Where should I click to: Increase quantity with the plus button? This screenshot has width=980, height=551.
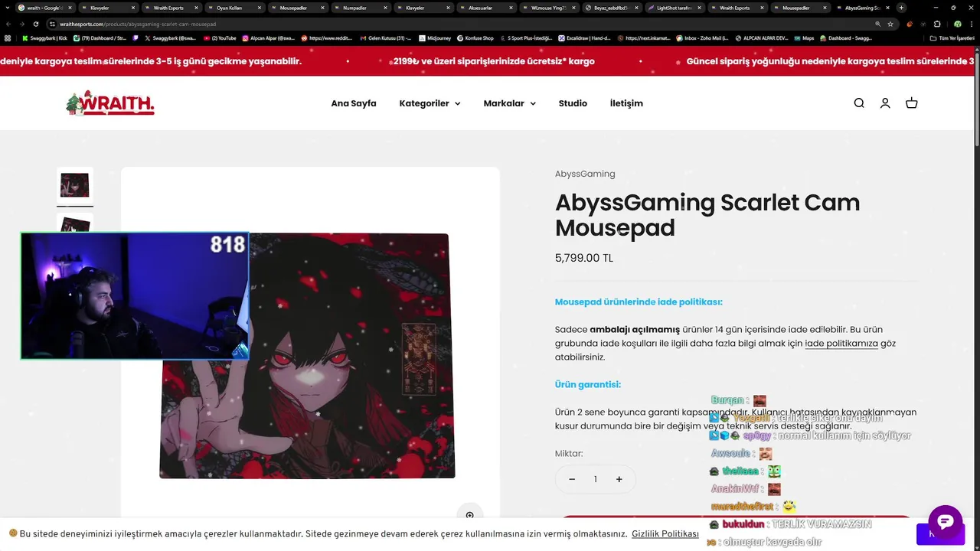click(x=619, y=479)
